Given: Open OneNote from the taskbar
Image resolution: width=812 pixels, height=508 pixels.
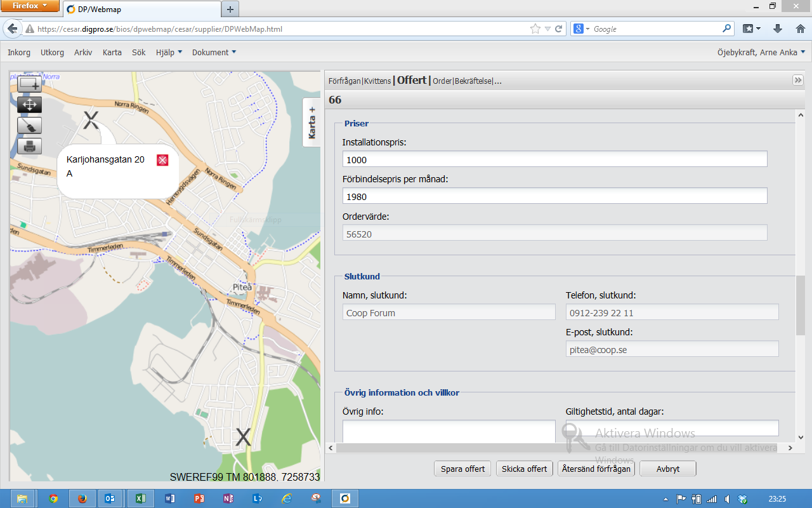Looking at the screenshot, I should click(x=228, y=498).
